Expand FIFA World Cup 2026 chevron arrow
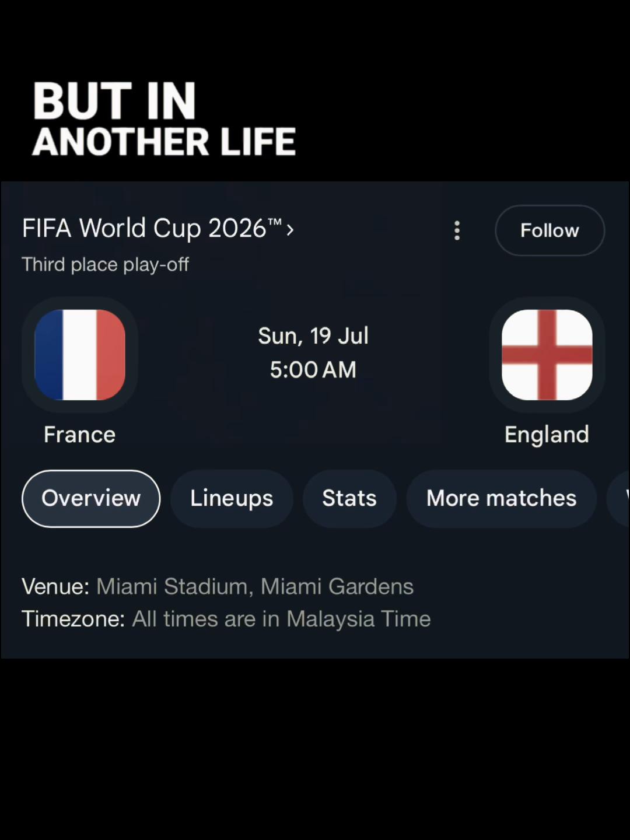The width and height of the screenshot is (630, 840). (x=290, y=230)
